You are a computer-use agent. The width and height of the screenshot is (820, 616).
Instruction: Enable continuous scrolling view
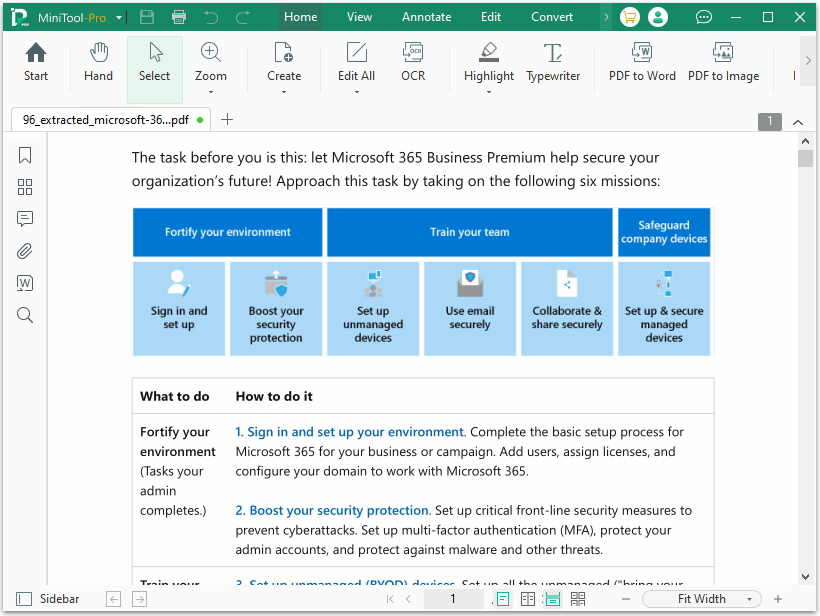(553, 599)
